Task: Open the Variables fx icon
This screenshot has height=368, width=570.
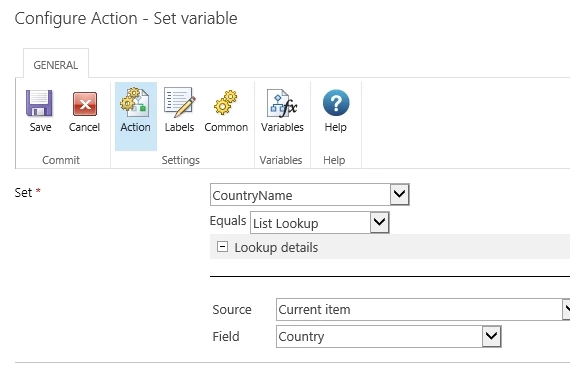Action: click(x=282, y=103)
